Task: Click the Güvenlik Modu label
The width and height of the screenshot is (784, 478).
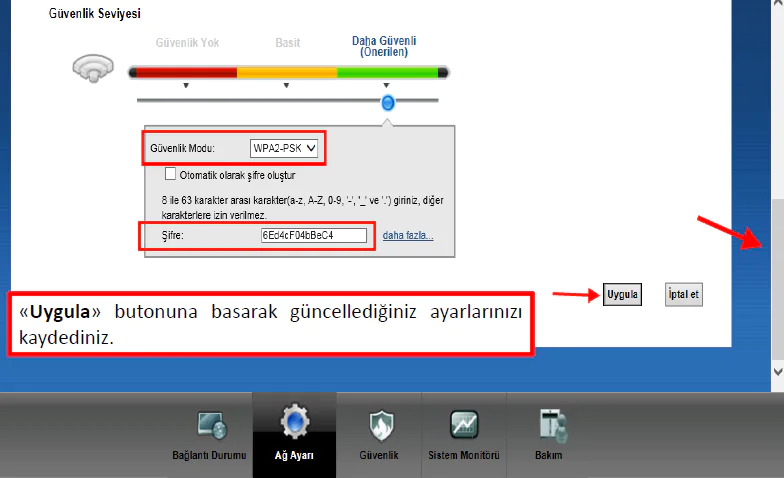Action: click(182, 148)
